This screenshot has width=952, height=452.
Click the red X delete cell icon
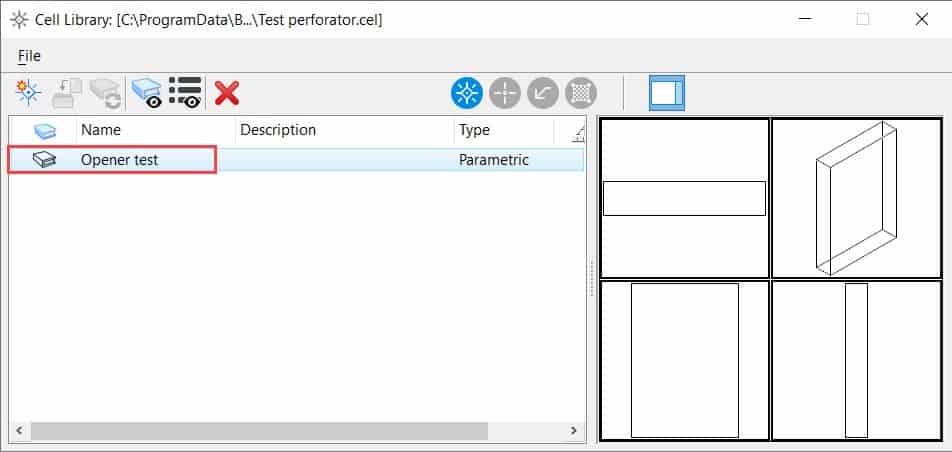click(x=227, y=93)
